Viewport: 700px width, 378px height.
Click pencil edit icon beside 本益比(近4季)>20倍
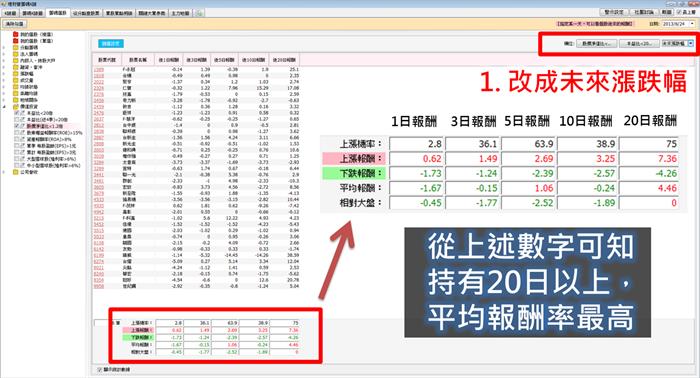(x=23, y=120)
